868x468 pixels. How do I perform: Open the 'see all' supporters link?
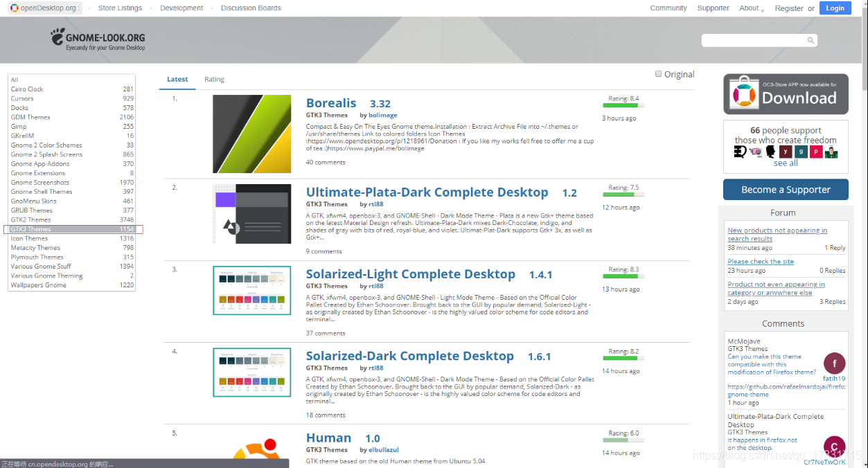(x=786, y=163)
